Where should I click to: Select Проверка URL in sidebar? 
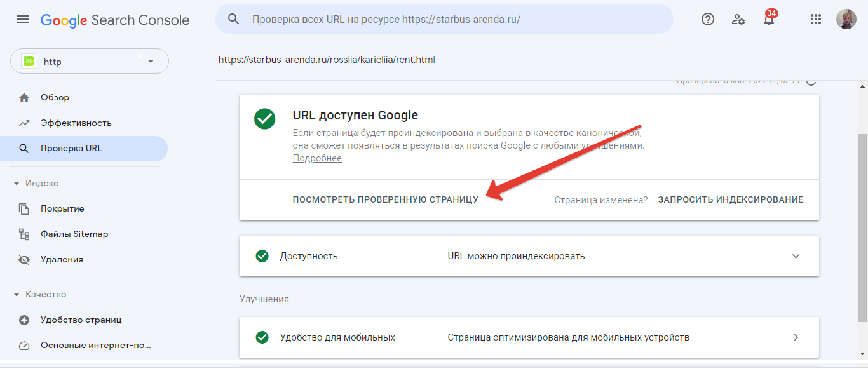click(84, 148)
